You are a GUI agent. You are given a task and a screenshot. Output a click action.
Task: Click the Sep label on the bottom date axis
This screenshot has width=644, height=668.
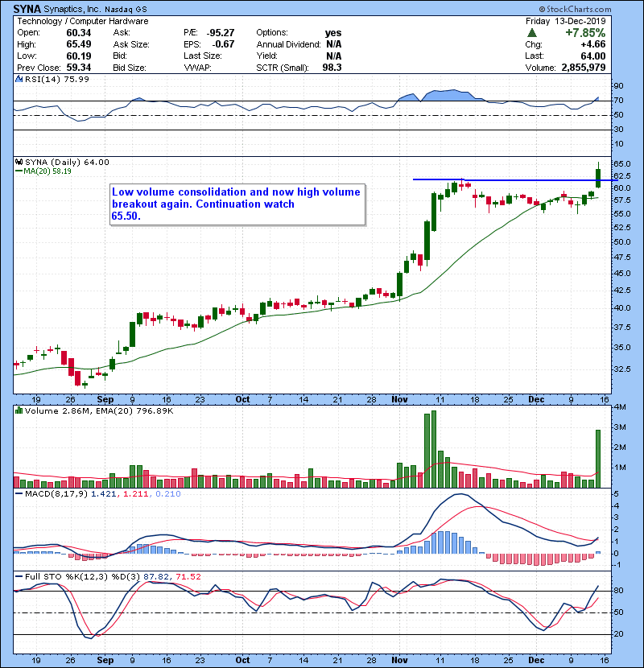pos(105,660)
